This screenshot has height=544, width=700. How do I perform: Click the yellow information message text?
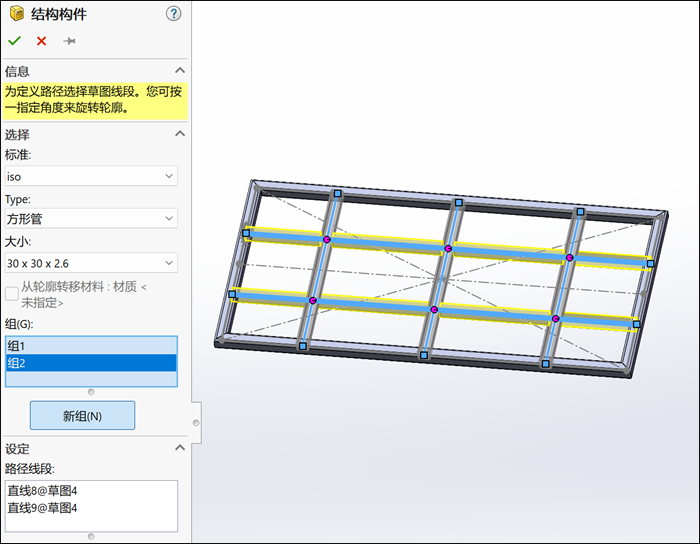tap(94, 100)
